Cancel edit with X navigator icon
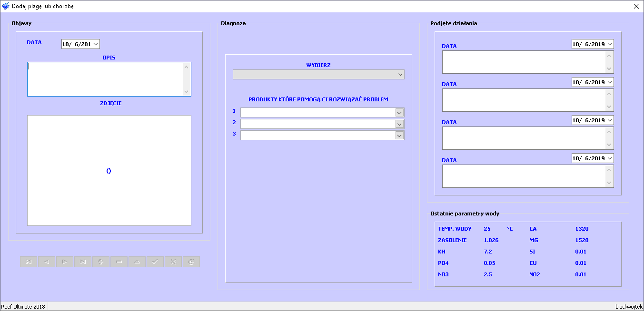 [x=173, y=262]
